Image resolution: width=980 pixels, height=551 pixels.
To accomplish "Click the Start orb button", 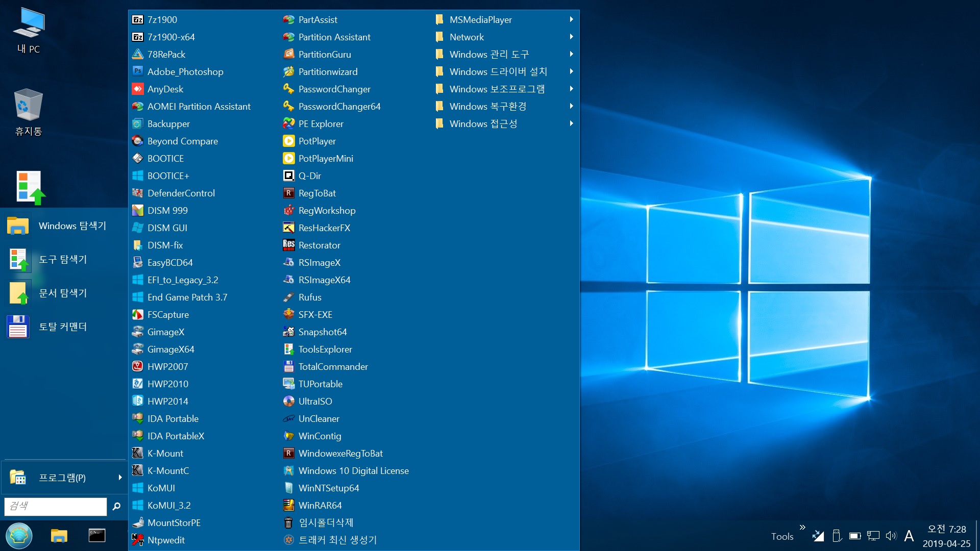I will [19, 536].
